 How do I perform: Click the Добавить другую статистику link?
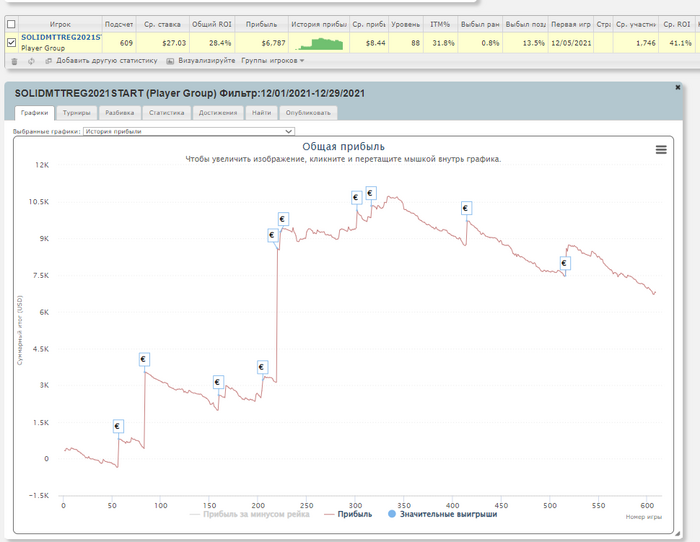[x=107, y=60]
